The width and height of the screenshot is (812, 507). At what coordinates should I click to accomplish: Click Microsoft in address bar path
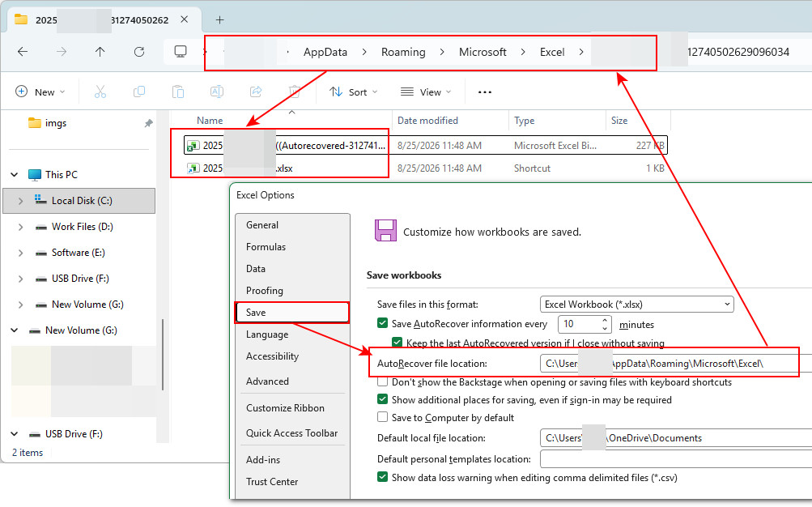pos(483,52)
